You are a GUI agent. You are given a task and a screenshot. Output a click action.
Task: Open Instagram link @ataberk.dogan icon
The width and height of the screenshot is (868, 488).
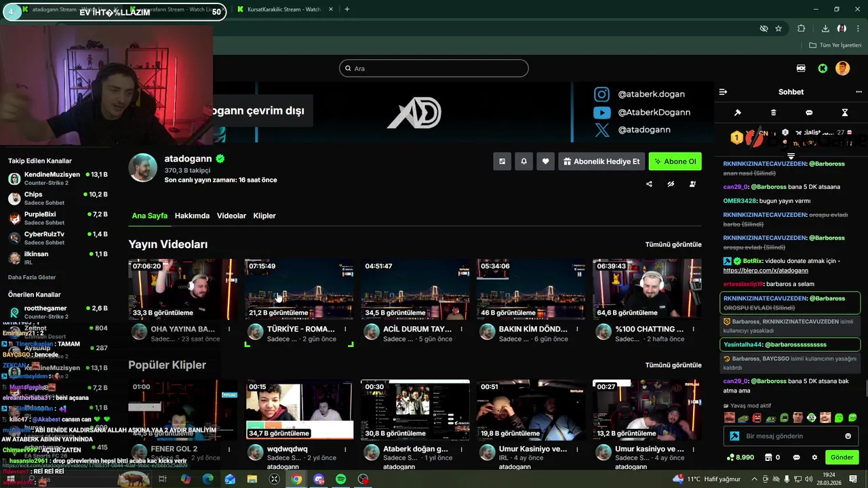601,94
